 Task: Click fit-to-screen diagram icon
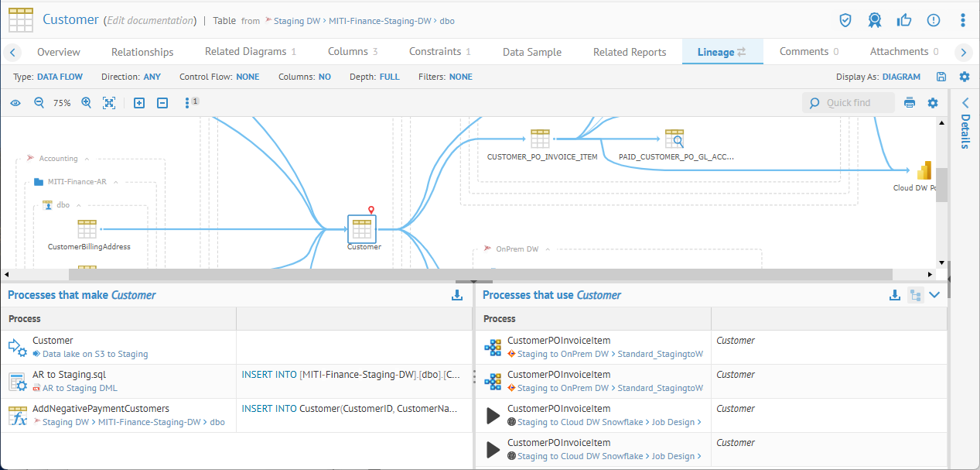109,103
